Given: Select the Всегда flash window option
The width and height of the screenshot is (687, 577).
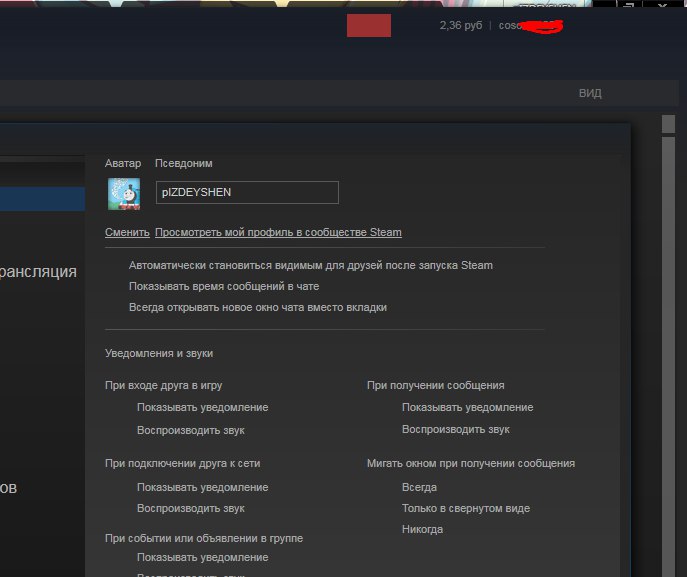Looking at the screenshot, I should tap(419, 487).
